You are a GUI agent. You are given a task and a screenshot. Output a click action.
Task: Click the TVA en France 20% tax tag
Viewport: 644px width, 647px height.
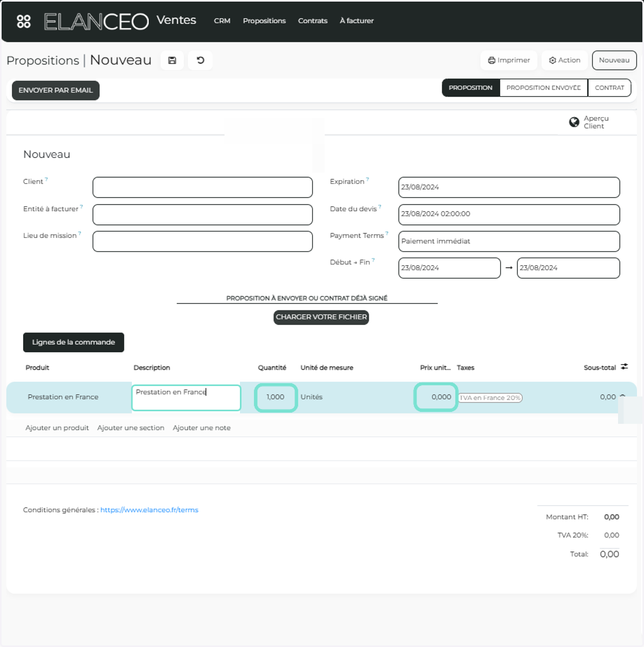pos(491,398)
